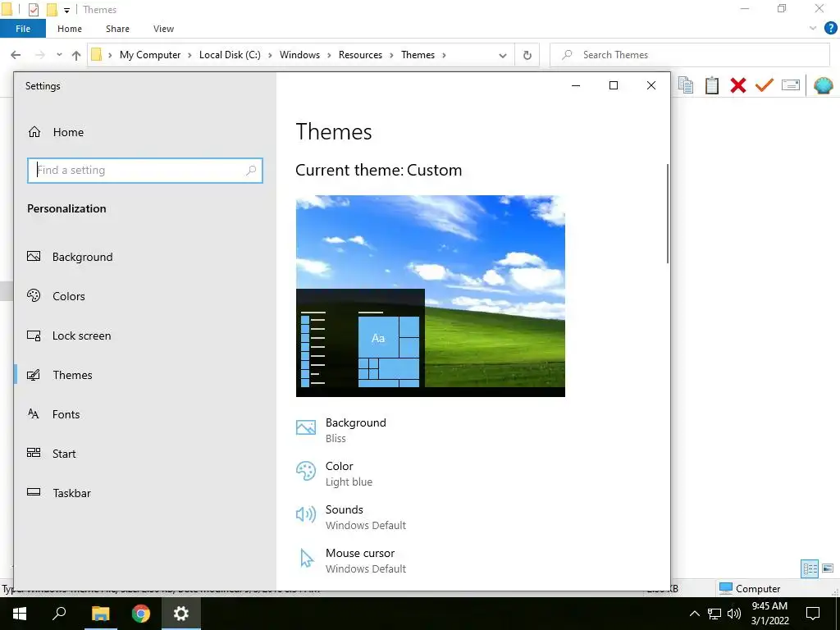
Task: Open the Quick Access Toolbar dropdown arrow
Action: point(66,10)
